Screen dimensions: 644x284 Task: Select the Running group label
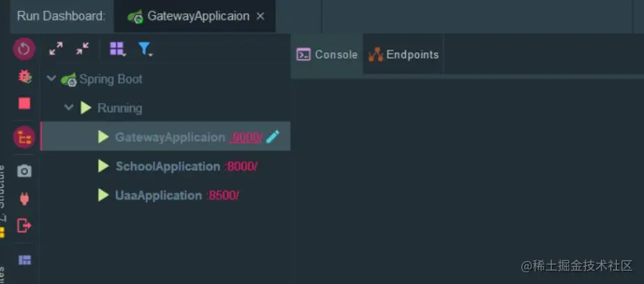119,108
